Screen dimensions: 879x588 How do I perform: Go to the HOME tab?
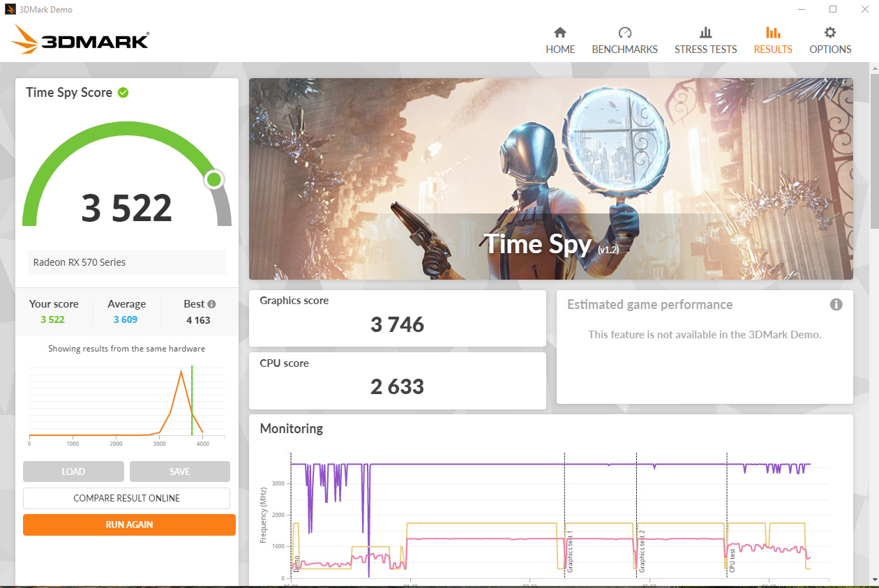[560, 40]
